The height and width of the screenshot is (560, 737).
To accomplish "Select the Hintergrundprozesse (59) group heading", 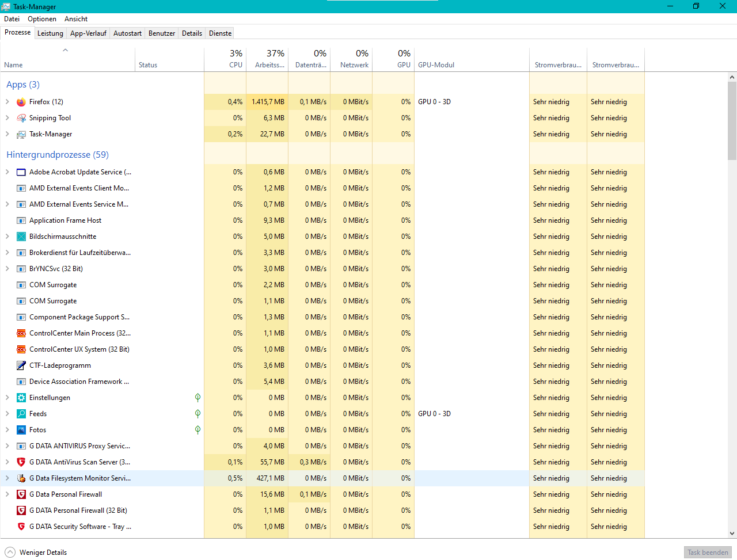I will pyautogui.click(x=58, y=155).
